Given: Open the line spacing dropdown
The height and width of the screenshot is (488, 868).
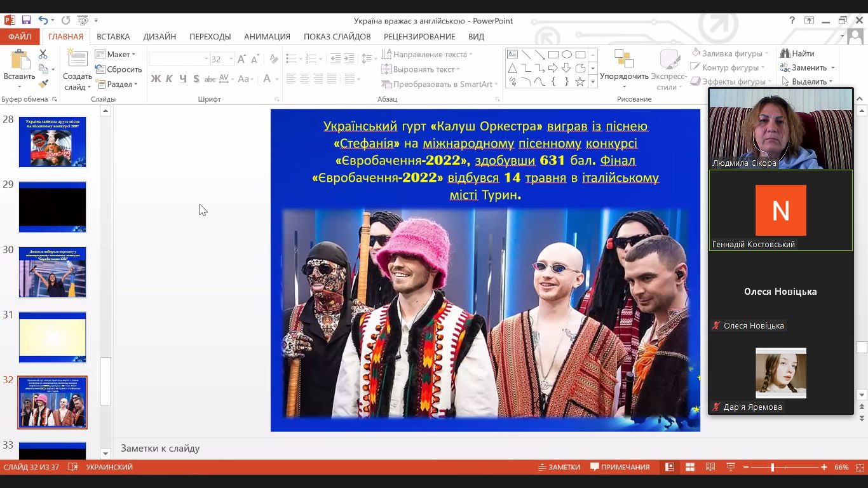Looking at the screenshot, I should click(x=370, y=58).
